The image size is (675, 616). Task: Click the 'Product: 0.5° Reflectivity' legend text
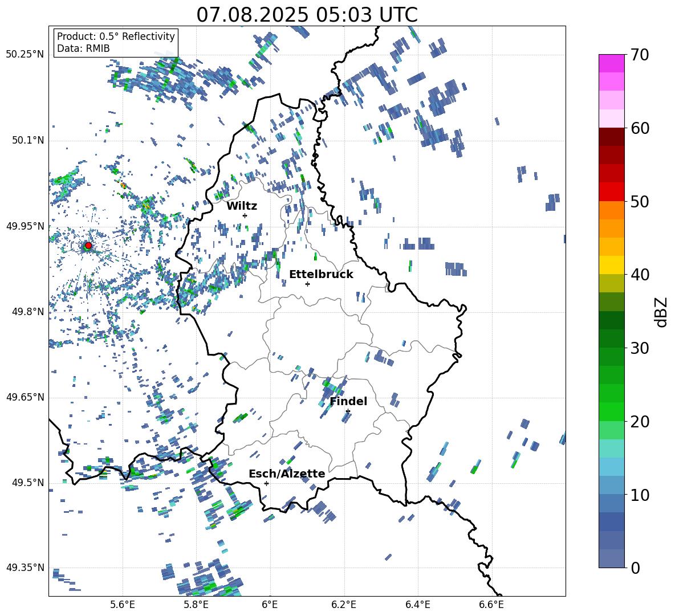[116, 36]
